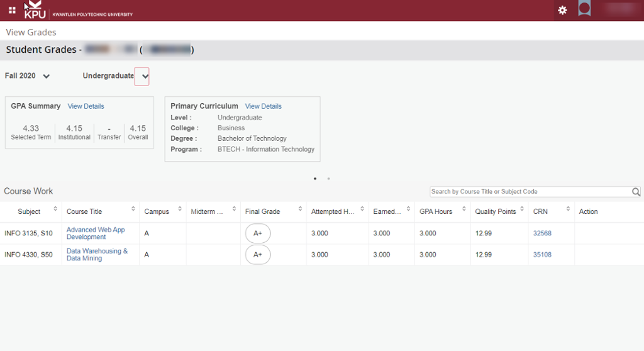Expand the Fall 2020 term dropdown
The height and width of the screenshot is (351, 644).
(x=46, y=76)
